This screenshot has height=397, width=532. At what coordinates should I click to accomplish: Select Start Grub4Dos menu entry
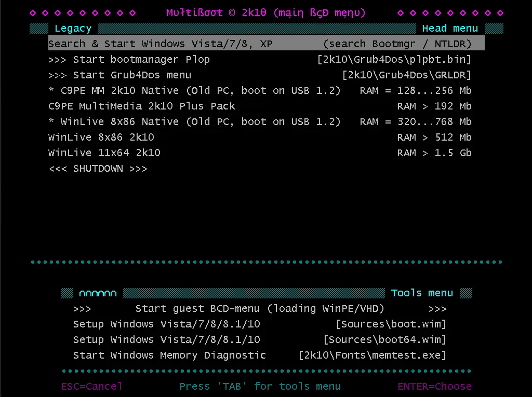(260, 75)
